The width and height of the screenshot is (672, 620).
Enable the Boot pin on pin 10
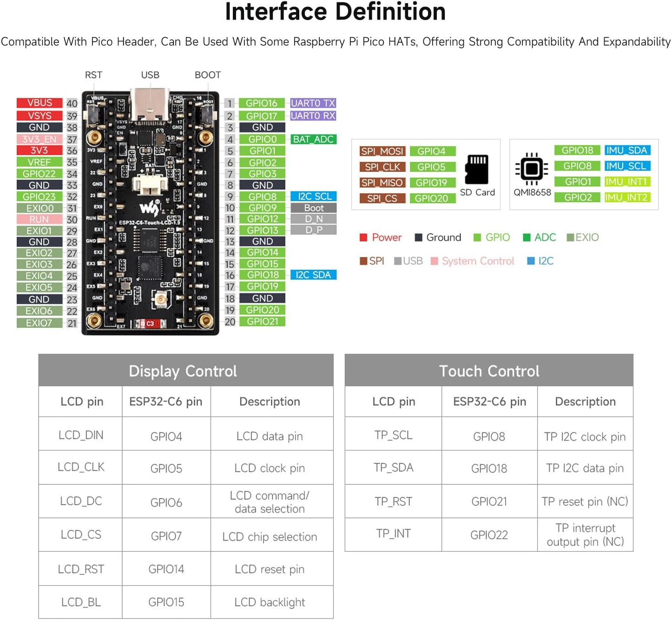pyautogui.click(x=314, y=208)
